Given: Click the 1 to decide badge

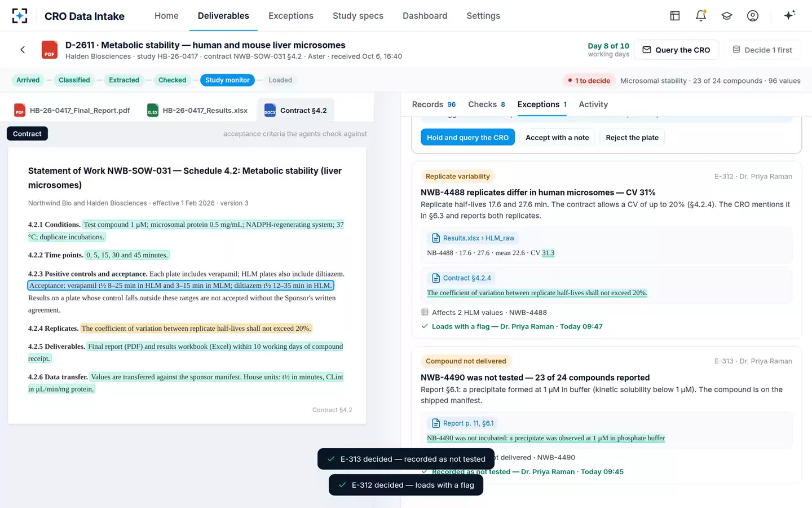Looking at the screenshot, I should pos(589,81).
